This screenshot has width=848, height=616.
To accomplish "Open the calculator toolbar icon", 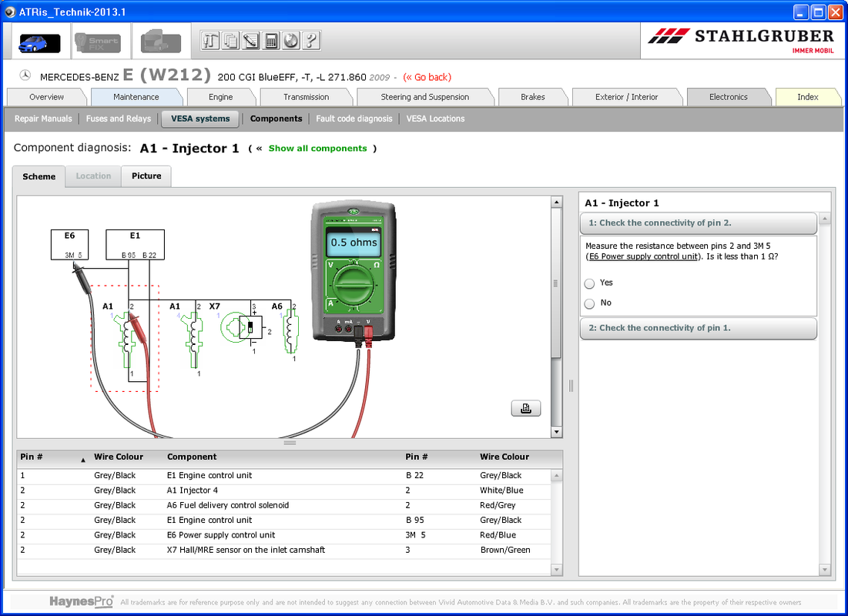I will click(x=270, y=41).
